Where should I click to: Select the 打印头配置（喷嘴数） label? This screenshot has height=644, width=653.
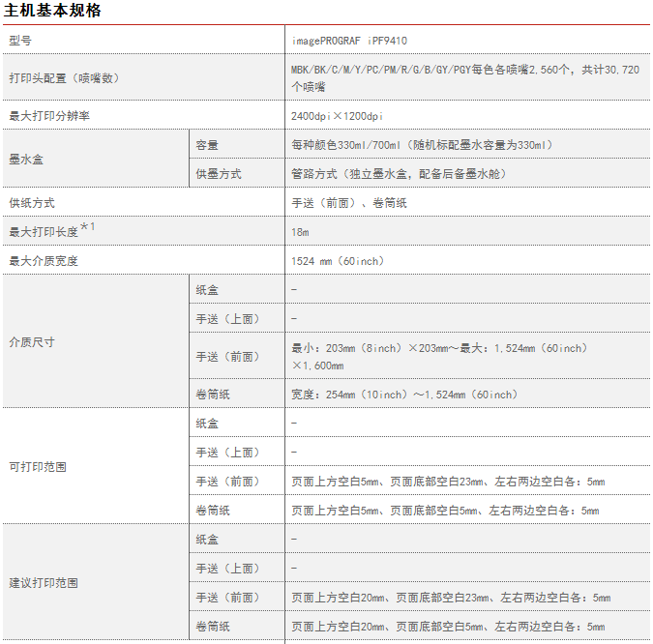(65, 78)
